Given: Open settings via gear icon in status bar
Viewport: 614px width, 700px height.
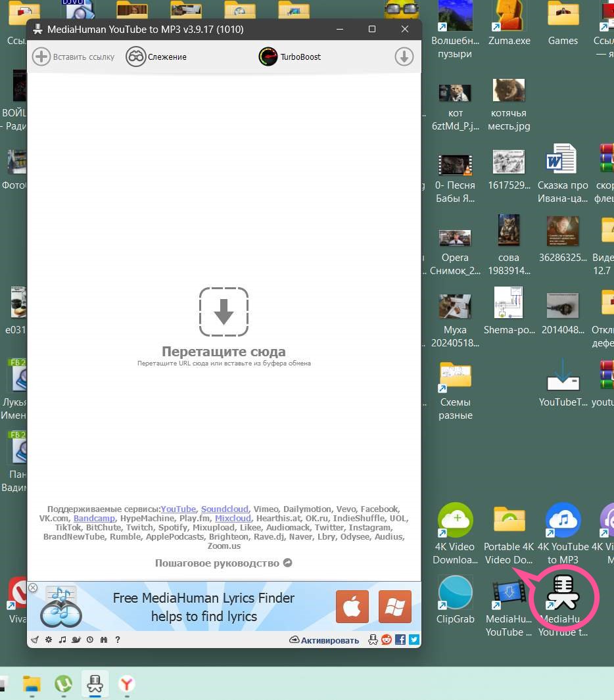Looking at the screenshot, I should tap(49, 640).
